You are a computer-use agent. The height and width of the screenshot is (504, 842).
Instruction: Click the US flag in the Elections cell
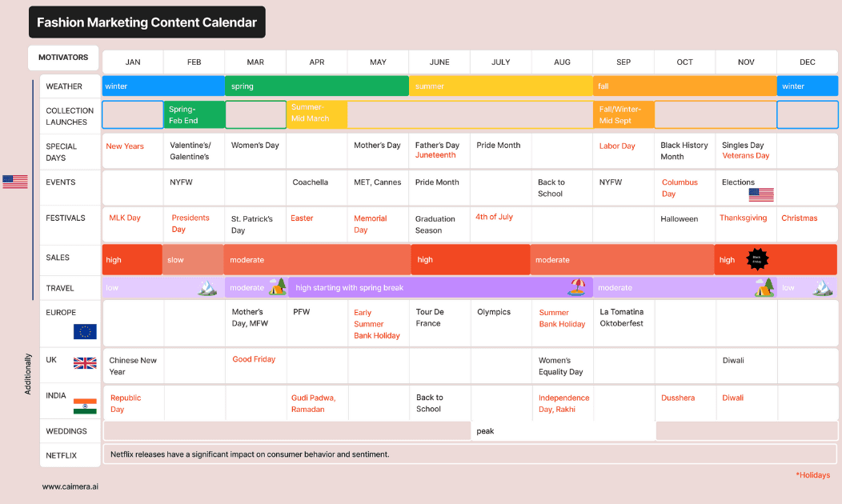point(761,195)
